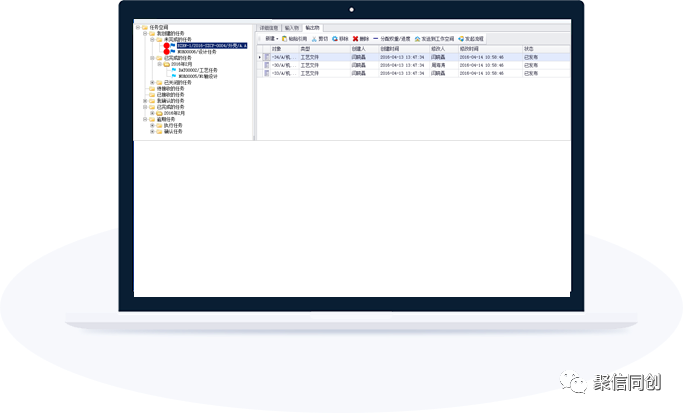Click the folder icon of 任务空间 root
This screenshot has height=413, width=683.
pos(145,27)
